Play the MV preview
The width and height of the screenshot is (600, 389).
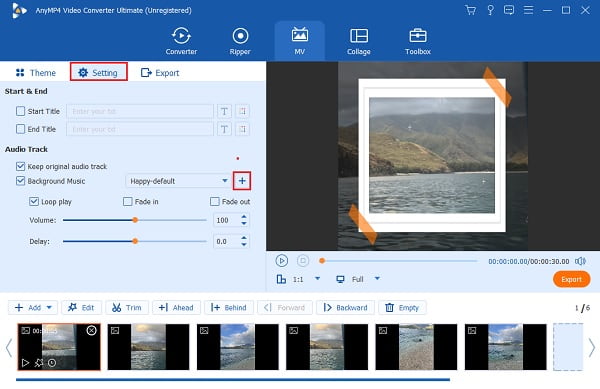pyautogui.click(x=282, y=261)
